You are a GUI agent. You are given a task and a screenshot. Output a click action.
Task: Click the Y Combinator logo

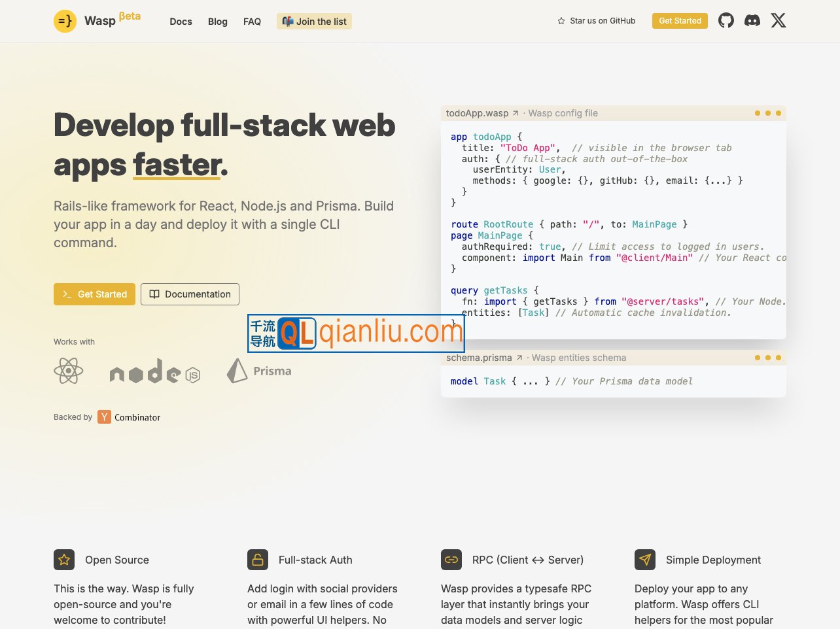click(105, 417)
